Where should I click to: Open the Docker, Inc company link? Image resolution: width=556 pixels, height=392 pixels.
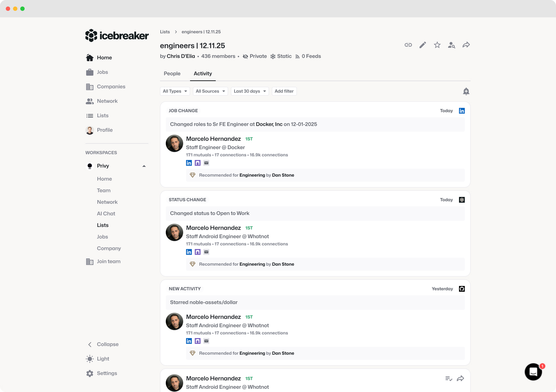(x=269, y=124)
